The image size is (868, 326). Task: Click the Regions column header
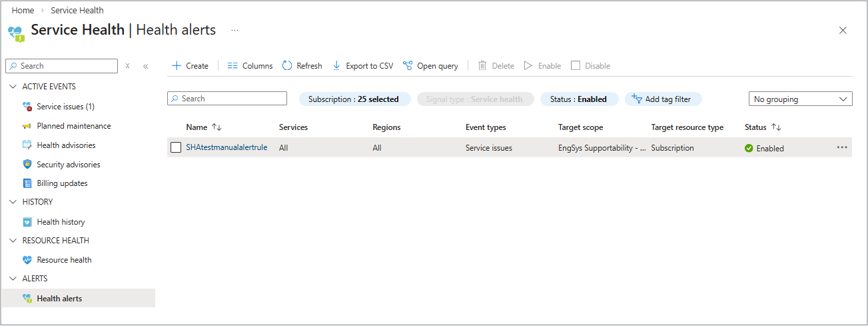[386, 127]
